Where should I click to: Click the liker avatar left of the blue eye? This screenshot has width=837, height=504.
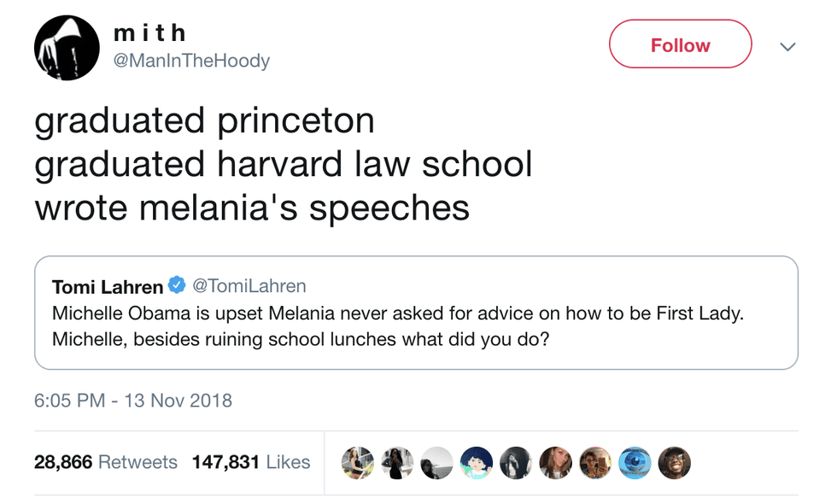click(595, 462)
